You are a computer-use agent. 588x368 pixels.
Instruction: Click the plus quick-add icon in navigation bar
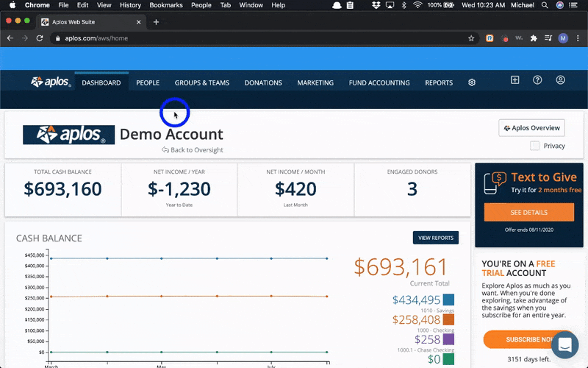(x=515, y=80)
